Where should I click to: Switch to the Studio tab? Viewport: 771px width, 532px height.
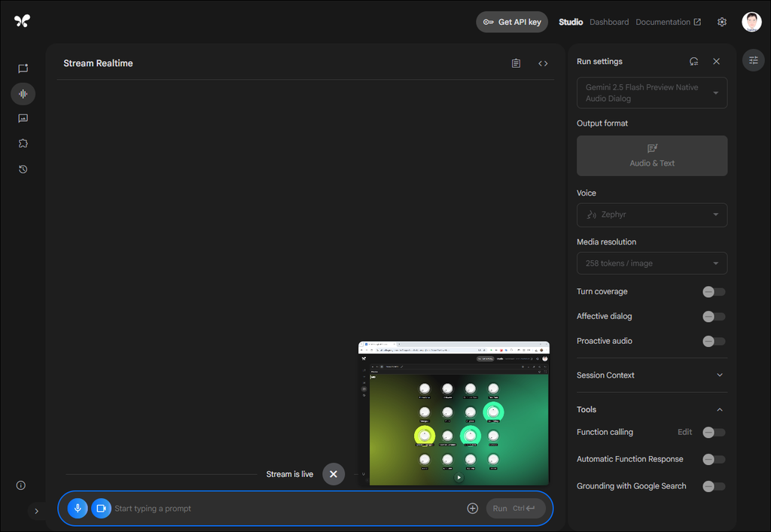571,22
